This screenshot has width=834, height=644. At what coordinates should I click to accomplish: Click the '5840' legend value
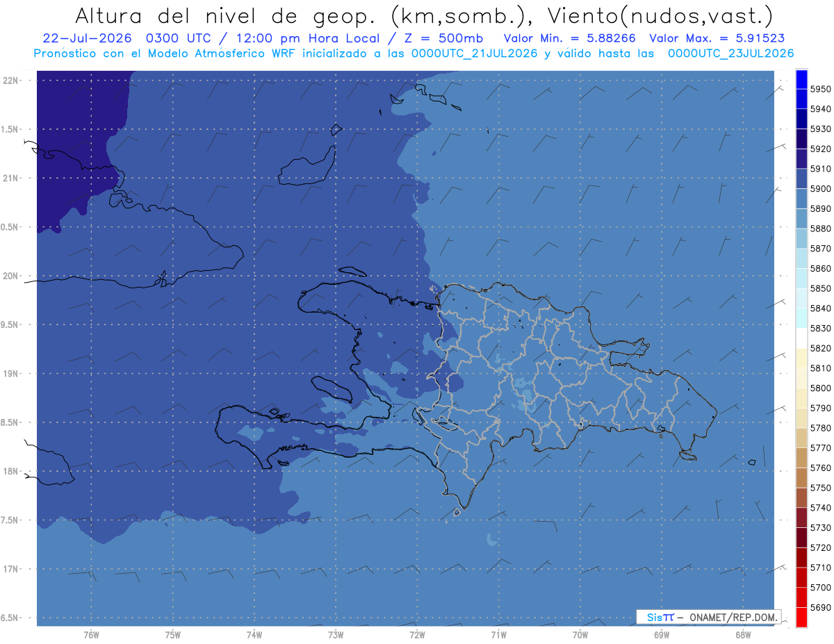tap(820, 308)
